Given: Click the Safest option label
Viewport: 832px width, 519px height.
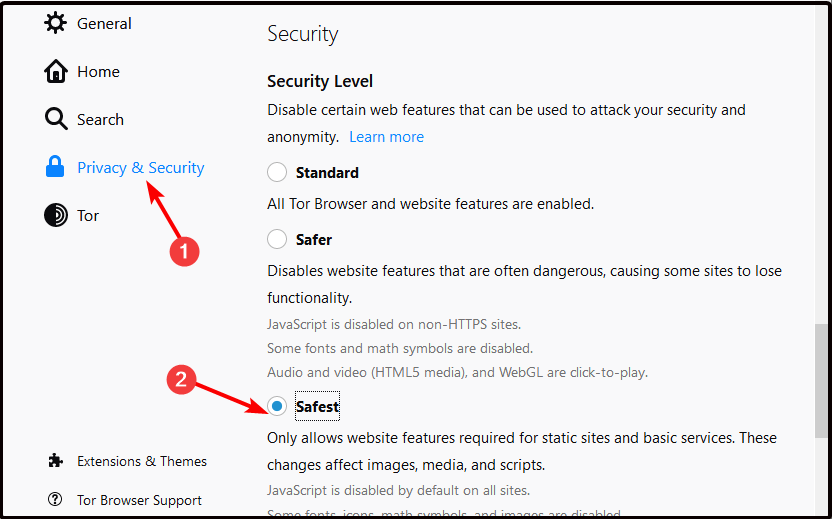Looking at the screenshot, I should tap(317, 406).
